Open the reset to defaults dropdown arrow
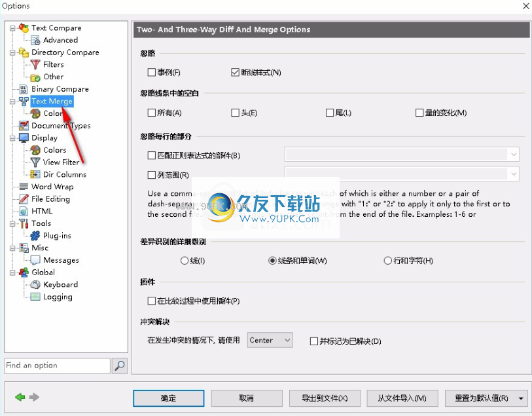This screenshot has width=532, height=416. tap(521, 398)
